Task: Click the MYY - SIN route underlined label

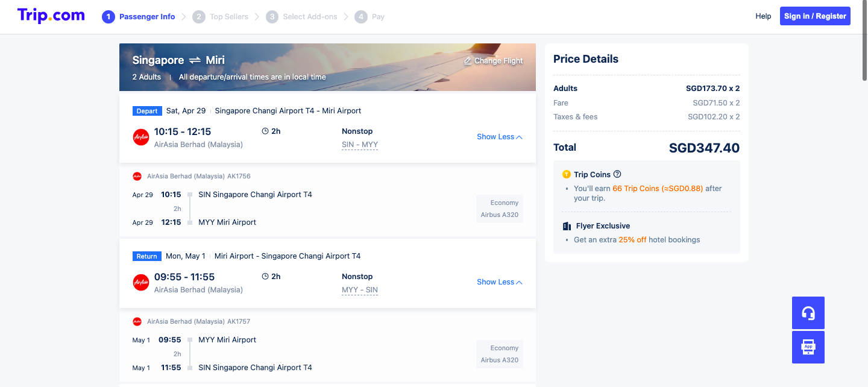Action: pyautogui.click(x=360, y=290)
